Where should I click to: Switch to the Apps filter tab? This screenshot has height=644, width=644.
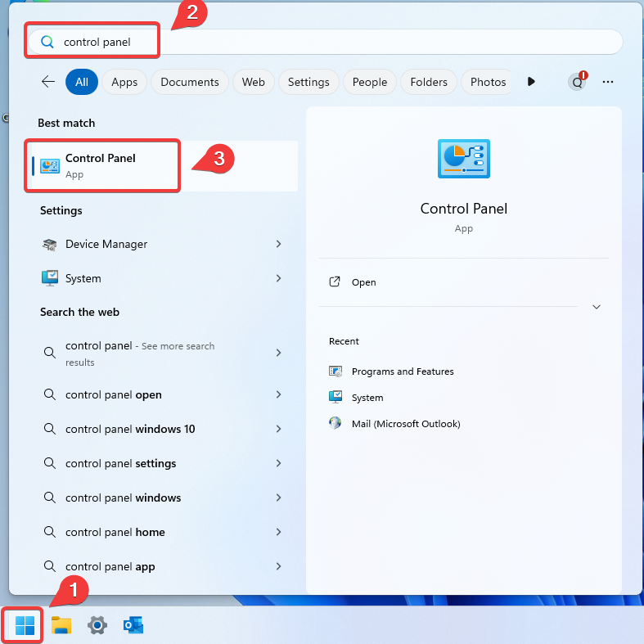(124, 82)
